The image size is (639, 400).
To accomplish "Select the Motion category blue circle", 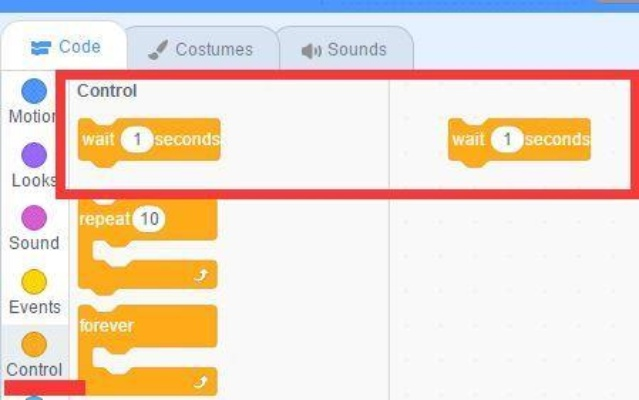I will [34, 91].
